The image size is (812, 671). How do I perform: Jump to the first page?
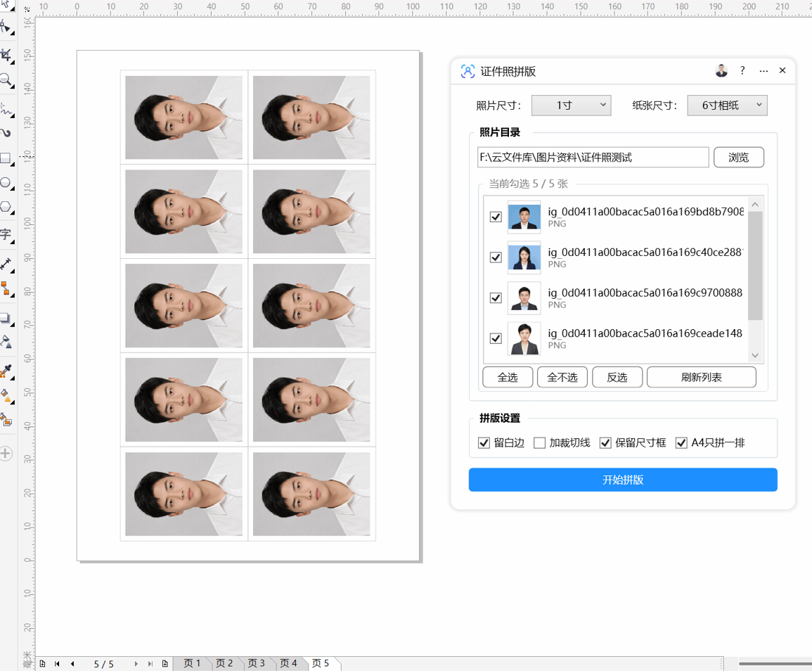[57, 664]
